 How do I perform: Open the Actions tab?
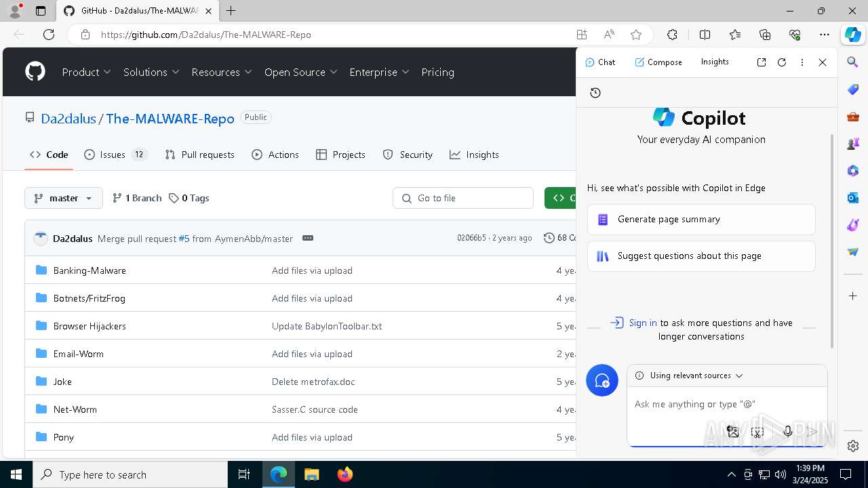coord(275,155)
